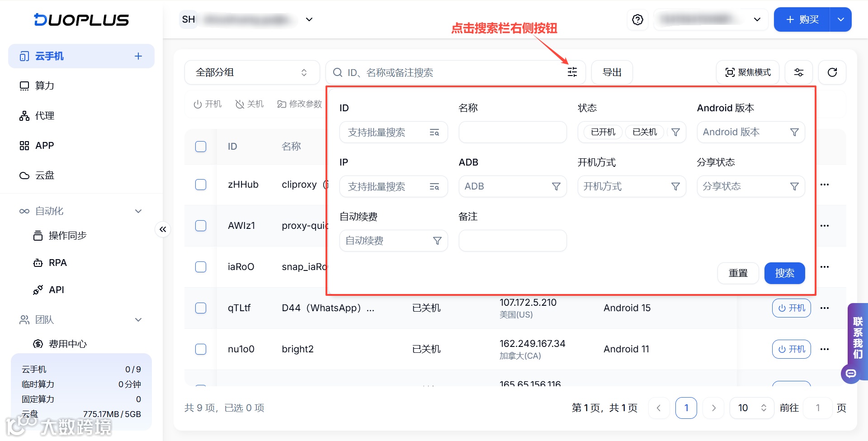Open more actions for qTLtf row
This screenshot has width=868, height=441.
point(825,308)
